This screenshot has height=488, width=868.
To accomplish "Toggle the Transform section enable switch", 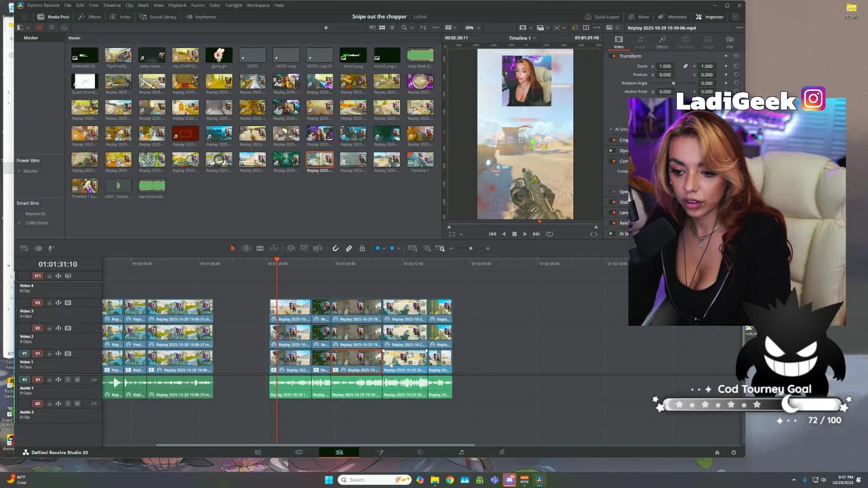I will (613, 56).
